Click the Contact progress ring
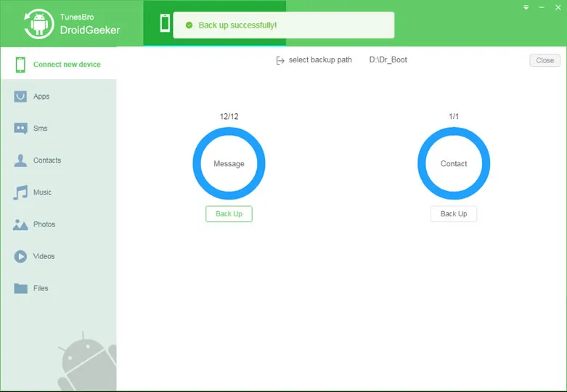The width and height of the screenshot is (567, 392). pyautogui.click(x=454, y=164)
